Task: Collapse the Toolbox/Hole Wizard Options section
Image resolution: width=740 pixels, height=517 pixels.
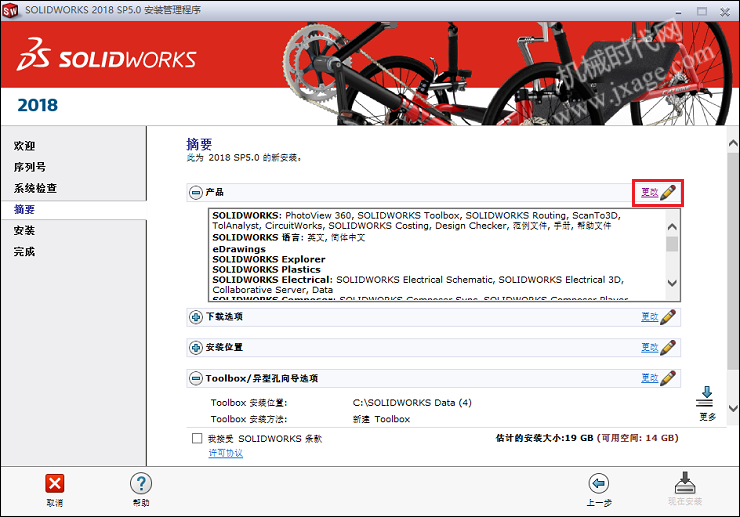Action: [196, 378]
